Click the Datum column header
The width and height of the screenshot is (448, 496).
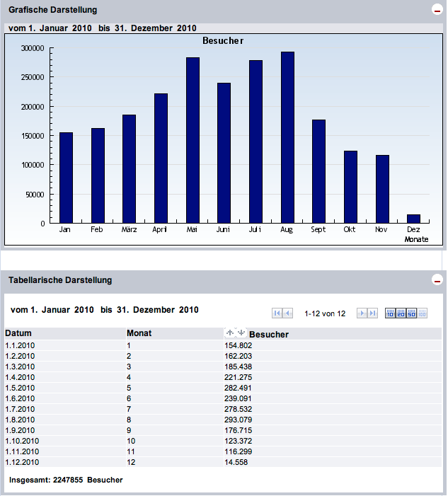click(18, 333)
